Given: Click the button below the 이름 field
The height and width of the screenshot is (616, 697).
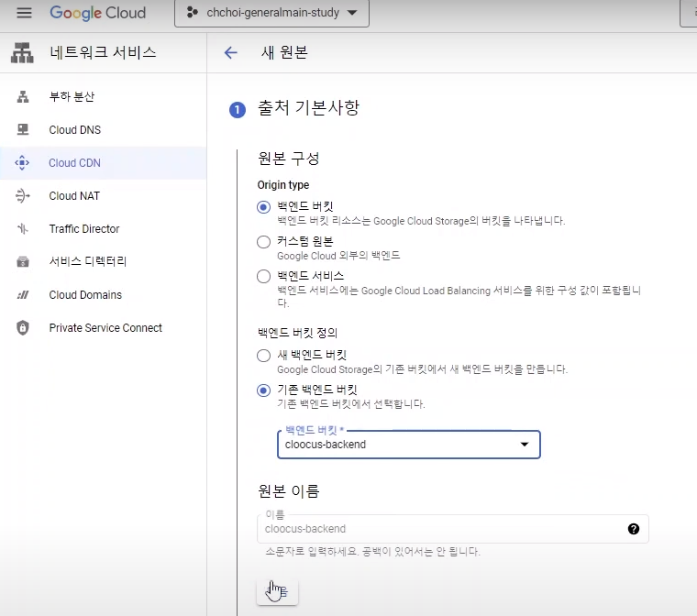Looking at the screenshot, I should 277,591.
